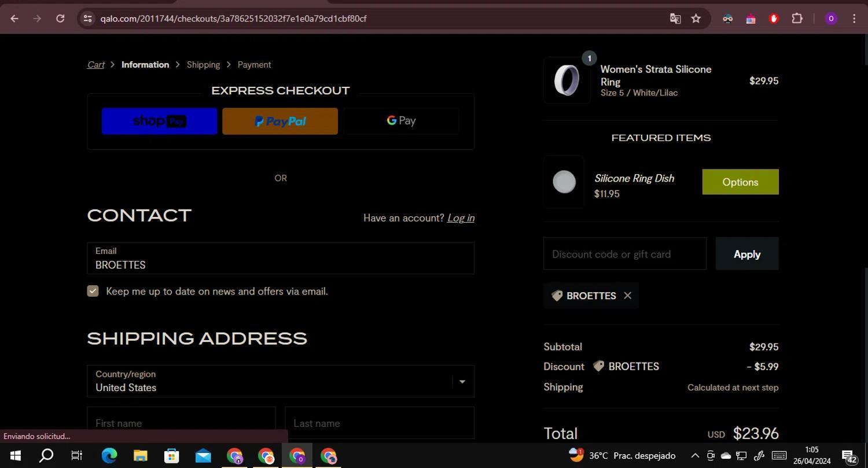The image size is (868, 468).
Task: Launch Microsoft Edge from taskbar
Action: tap(109, 456)
